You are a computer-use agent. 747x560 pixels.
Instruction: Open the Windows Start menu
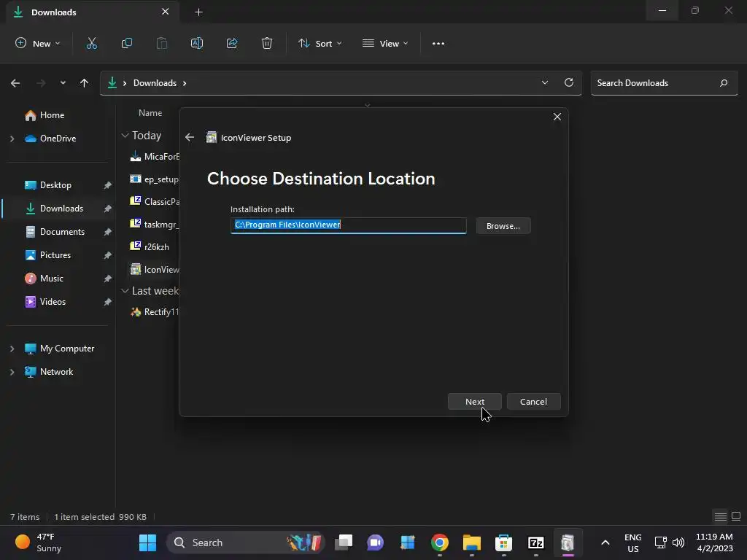(147, 542)
